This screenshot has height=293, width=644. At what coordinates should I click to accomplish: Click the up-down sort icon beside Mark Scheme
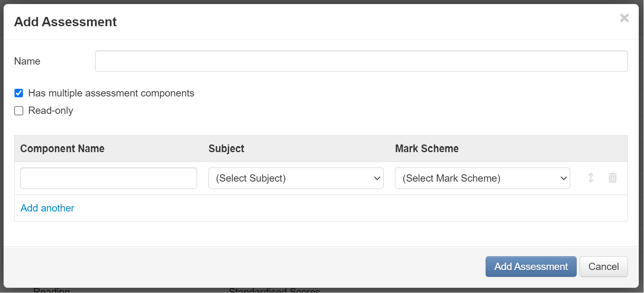pos(590,178)
